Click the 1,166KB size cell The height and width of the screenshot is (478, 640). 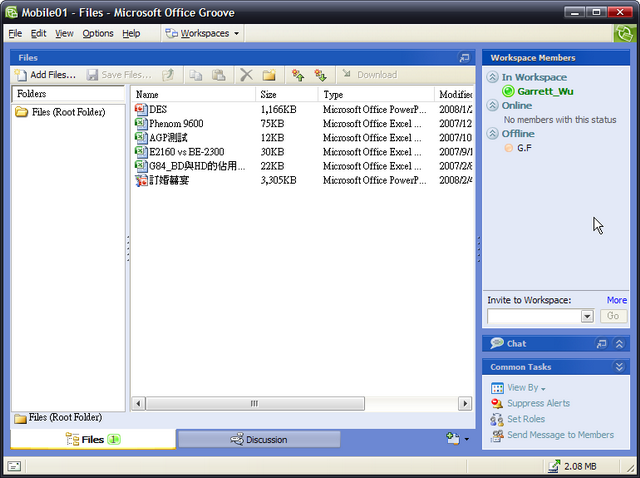pyautogui.click(x=278, y=109)
